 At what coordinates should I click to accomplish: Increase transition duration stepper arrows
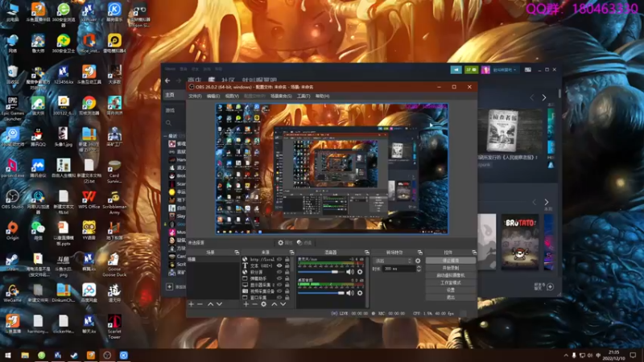click(419, 269)
